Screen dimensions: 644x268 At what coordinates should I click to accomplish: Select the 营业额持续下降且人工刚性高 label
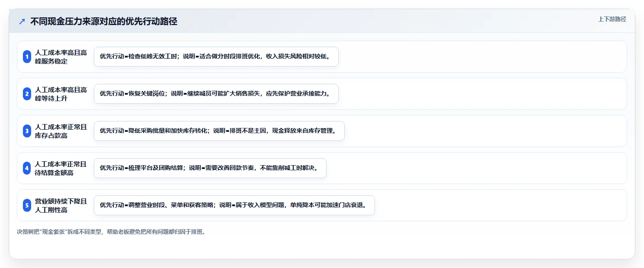click(x=61, y=205)
